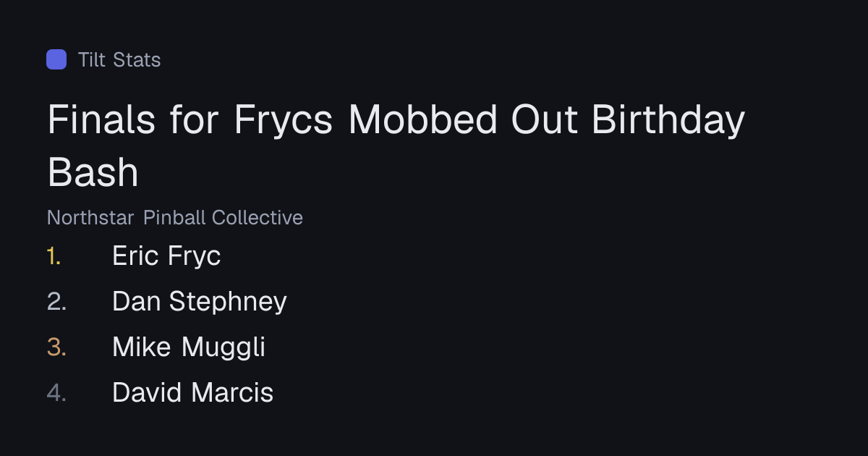
Task: Click the word Finals in the heading
Action: pos(101,120)
